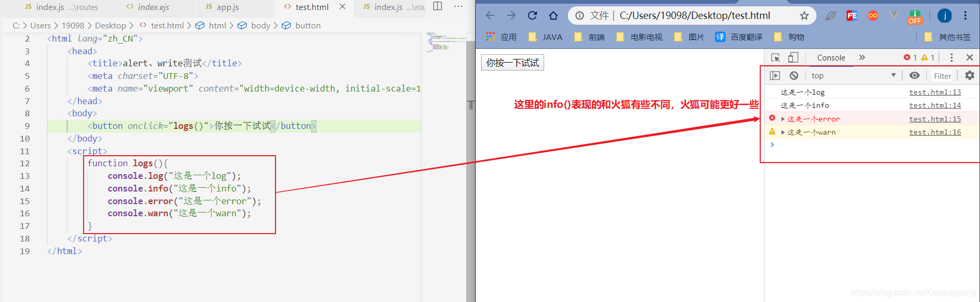Click the yellow warning count badge
The width and height of the screenshot is (980, 302).
928,57
